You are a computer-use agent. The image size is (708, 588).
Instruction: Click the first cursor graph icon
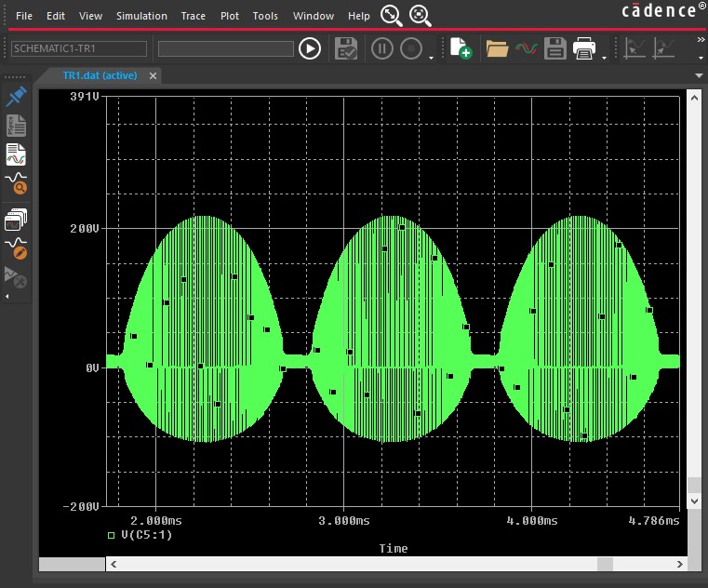tap(635, 48)
